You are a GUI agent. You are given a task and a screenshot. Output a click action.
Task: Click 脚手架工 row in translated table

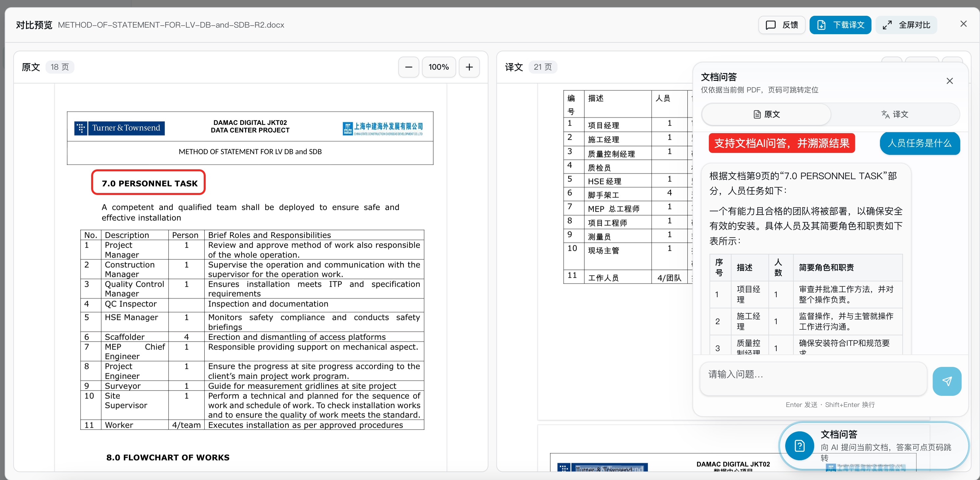tap(628, 195)
